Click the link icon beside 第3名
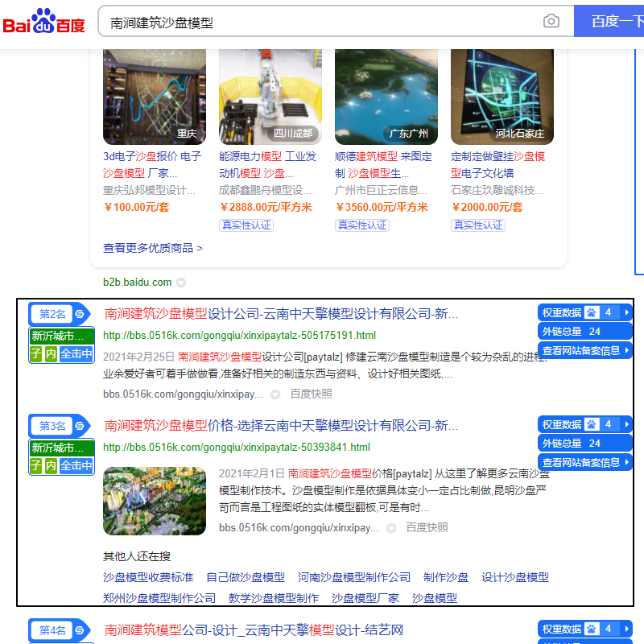Viewport: 644px width, 644px height. click(80, 426)
